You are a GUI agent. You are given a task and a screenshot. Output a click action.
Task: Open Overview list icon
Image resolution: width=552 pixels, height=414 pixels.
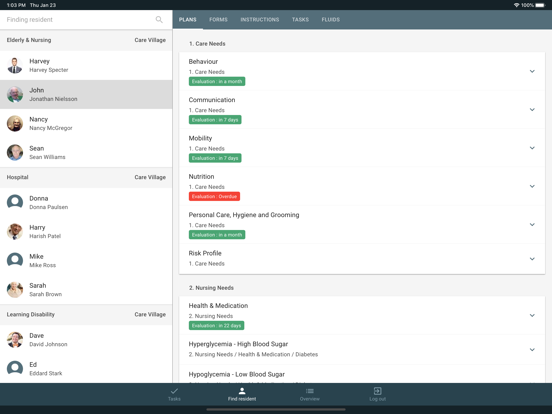(310, 391)
